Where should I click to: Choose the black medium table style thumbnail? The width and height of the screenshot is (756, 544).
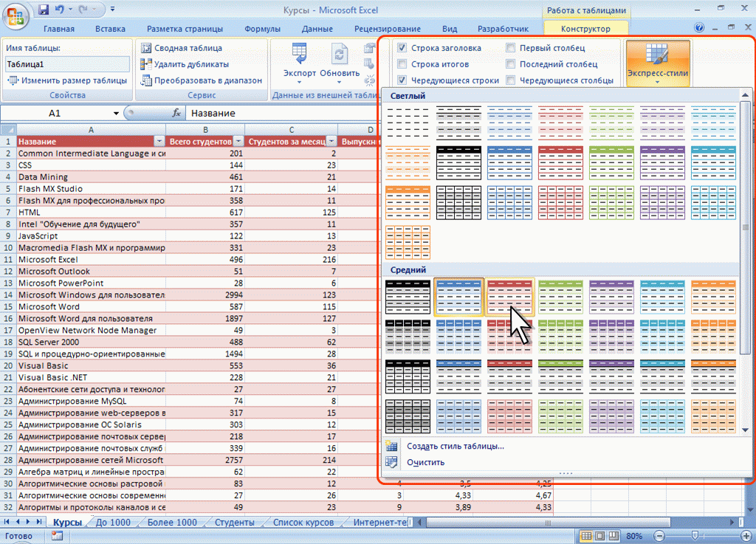pos(408,297)
